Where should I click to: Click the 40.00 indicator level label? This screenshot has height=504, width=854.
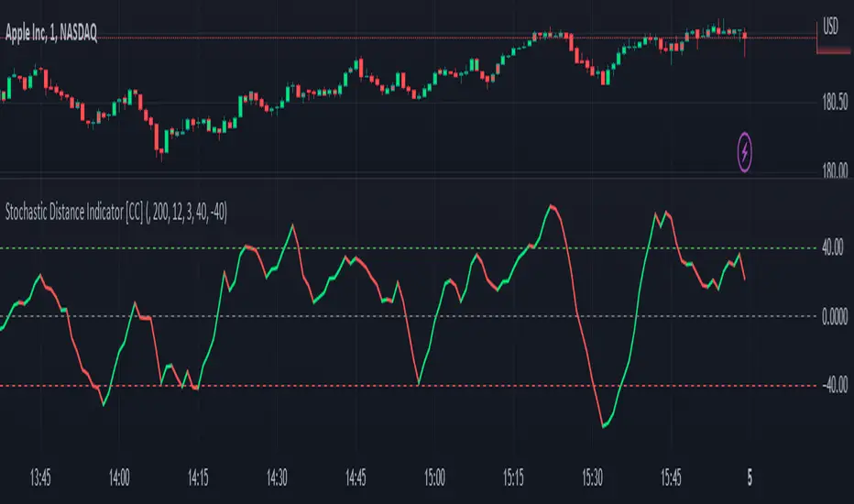pos(833,247)
